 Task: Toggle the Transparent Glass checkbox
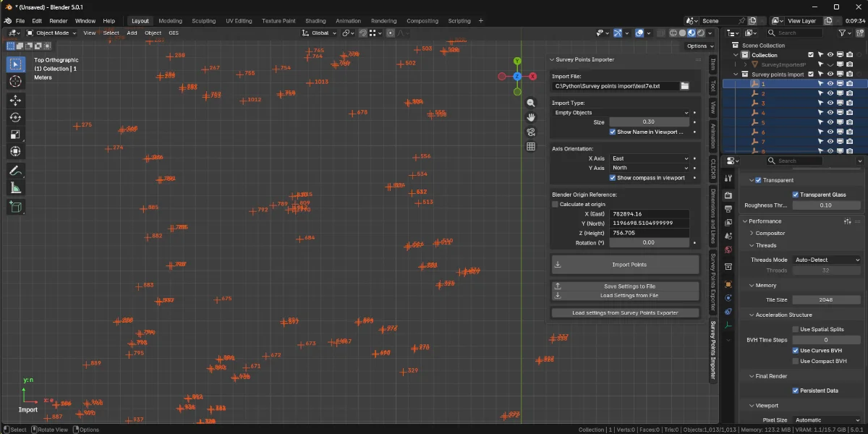tap(796, 194)
